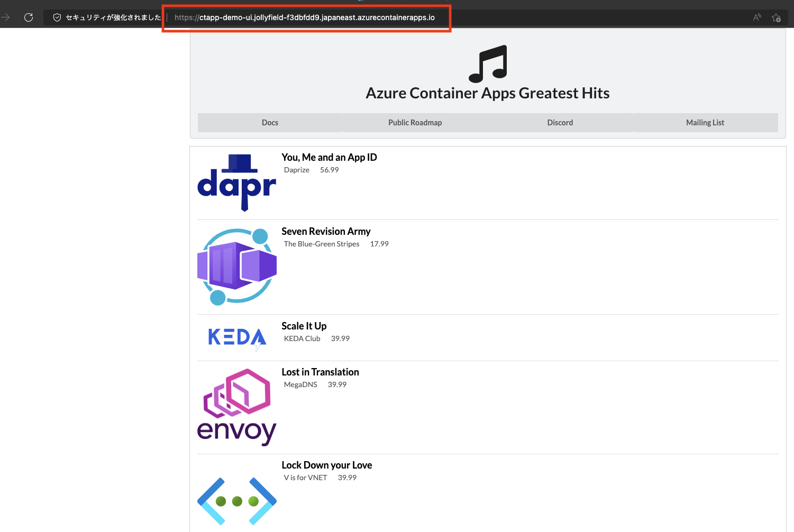This screenshot has height=532, width=794.
Task: Add page to favorites with star icon
Action: click(x=776, y=17)
